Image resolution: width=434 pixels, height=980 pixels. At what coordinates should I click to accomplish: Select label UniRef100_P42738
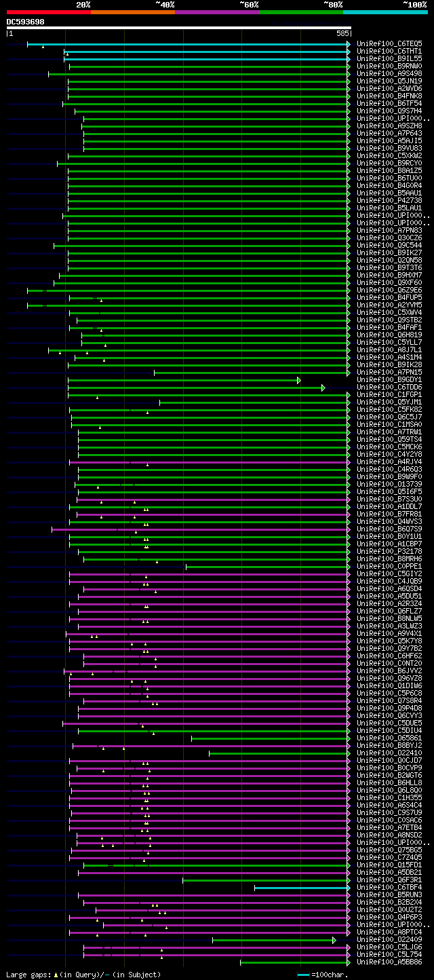pos(389,200)
